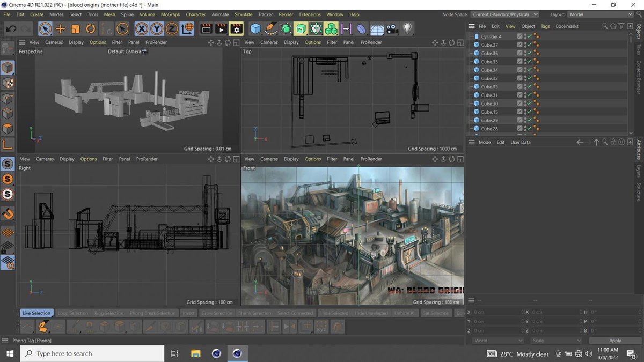Screen dimensions: 644x362
Task: Click Render to Picture Viewer icon
Action: (221, 28)
